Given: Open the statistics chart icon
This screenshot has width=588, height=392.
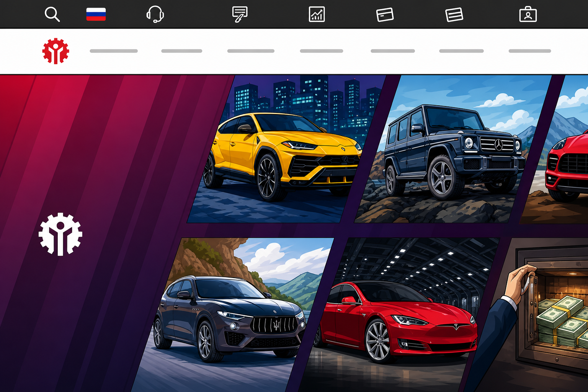Looking at the screenshot, I should pos(317,15).
